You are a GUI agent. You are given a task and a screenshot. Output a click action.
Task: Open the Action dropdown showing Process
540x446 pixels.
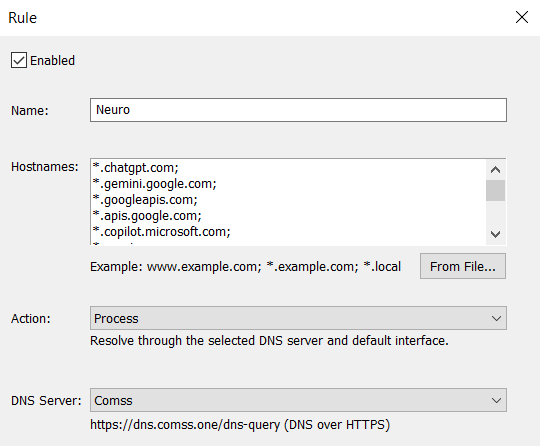coord(298,318)
